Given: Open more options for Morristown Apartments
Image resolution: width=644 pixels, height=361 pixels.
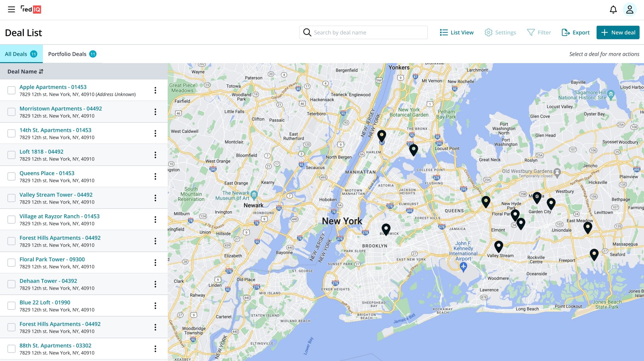Looking at the screenshot, I should [x=155, y=112].
